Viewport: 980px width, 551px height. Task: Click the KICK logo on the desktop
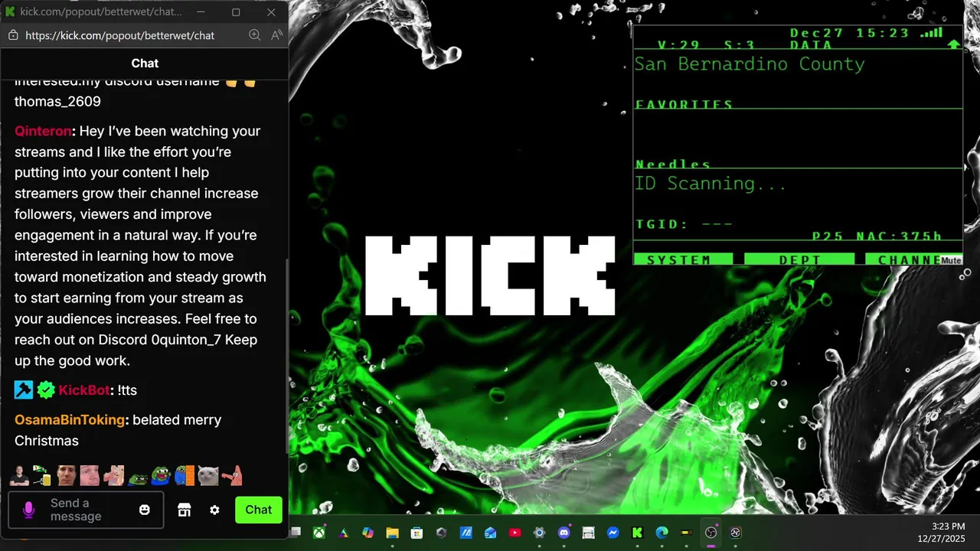point(490,275)
